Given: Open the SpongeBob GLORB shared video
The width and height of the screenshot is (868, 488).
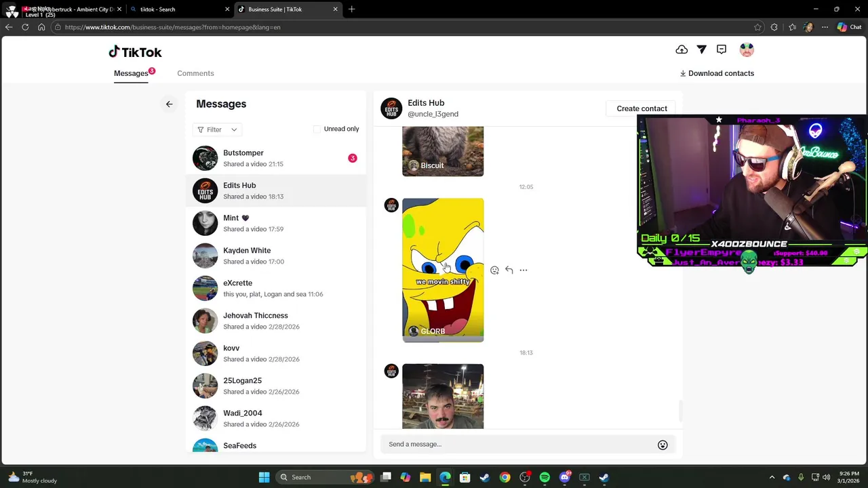Looking at the screenshot, I should [443, 270].
